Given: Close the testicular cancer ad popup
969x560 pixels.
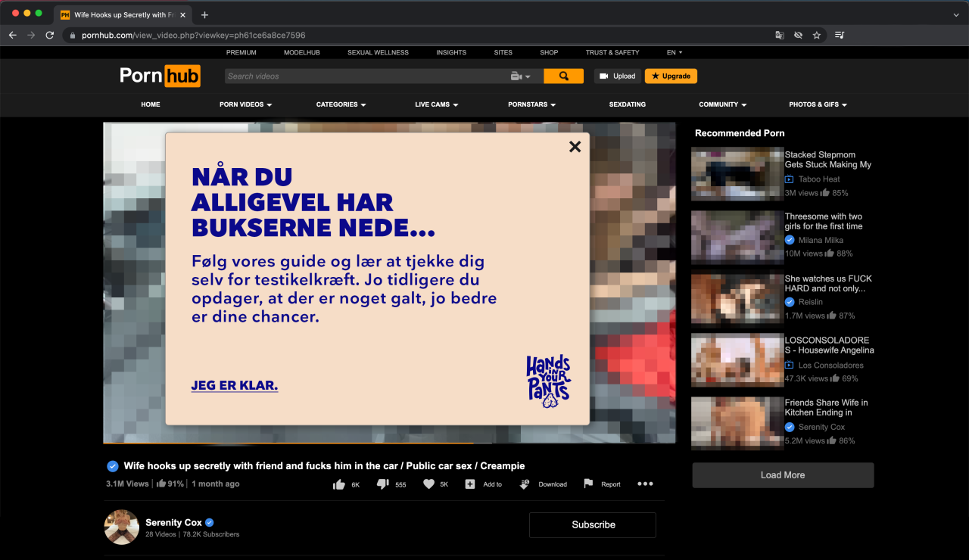Looking at the screenshot, I should pyautogui.click(x=575, y=147).
